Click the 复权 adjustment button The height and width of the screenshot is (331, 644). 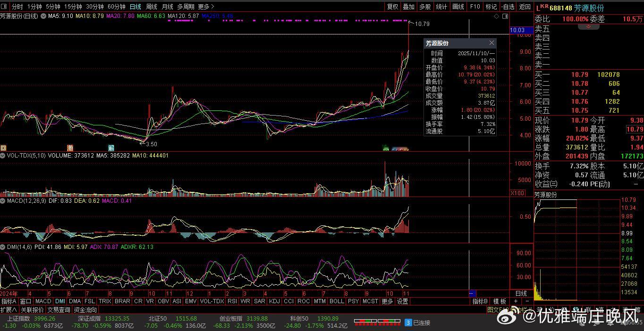(392, 7)
